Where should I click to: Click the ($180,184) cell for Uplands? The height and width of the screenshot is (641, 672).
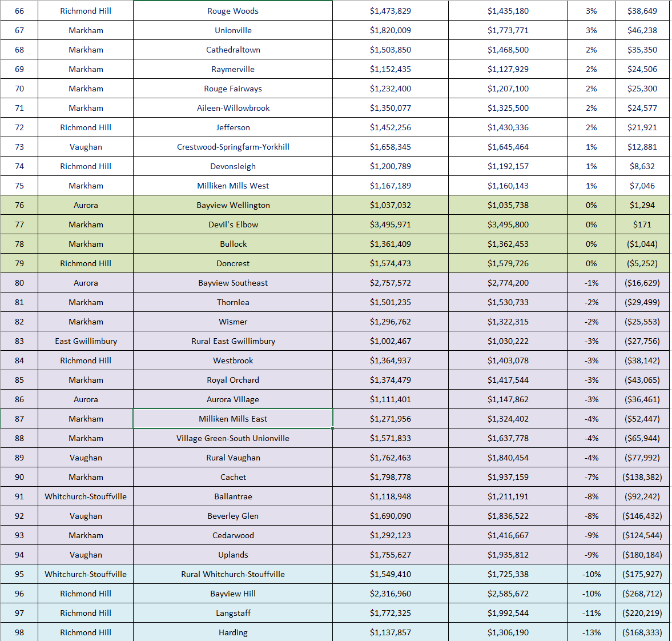pos(642,555)
